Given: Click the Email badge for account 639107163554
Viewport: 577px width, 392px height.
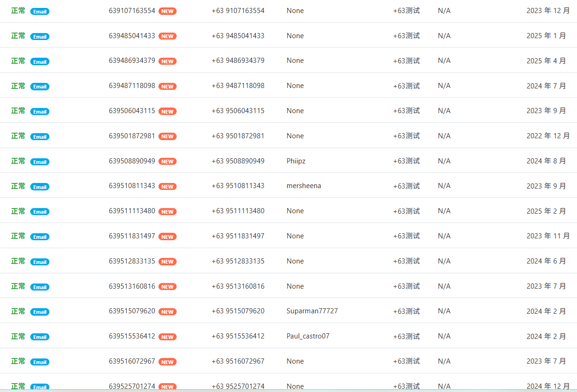Looking at the screenshot, I should pyautogui.click(x=40, y=12).
